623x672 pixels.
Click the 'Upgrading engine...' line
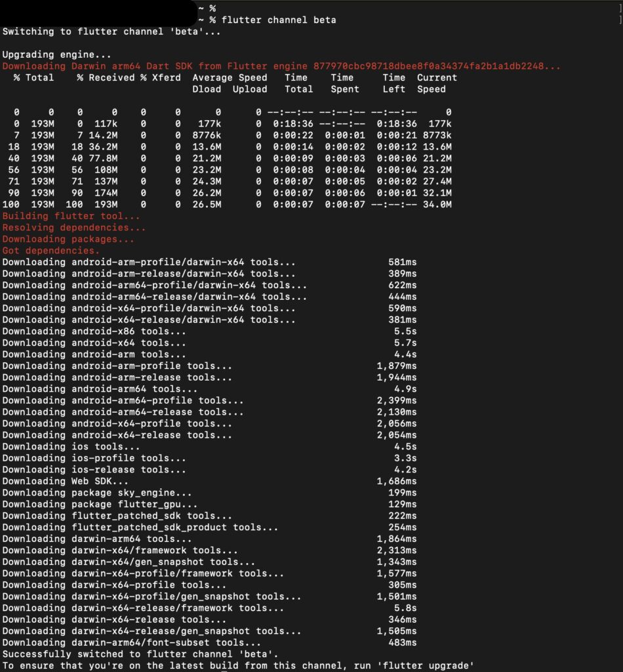pos(56,55)
